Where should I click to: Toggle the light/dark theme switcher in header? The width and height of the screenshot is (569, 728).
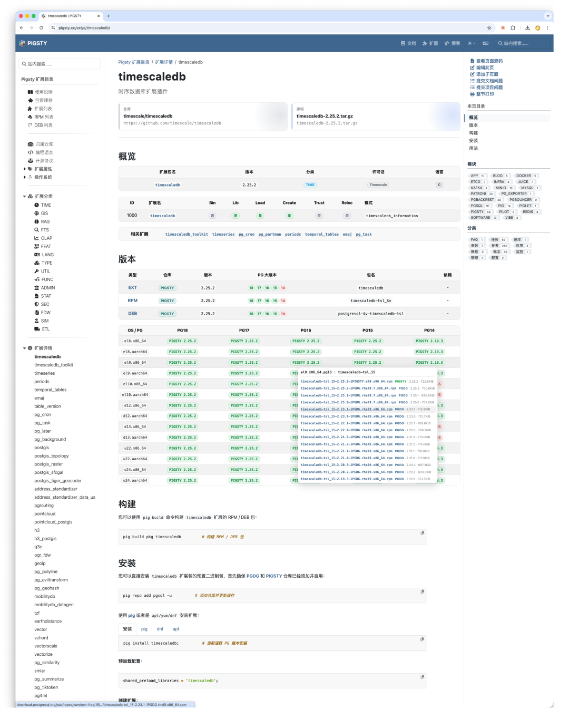tap(471, 43)
